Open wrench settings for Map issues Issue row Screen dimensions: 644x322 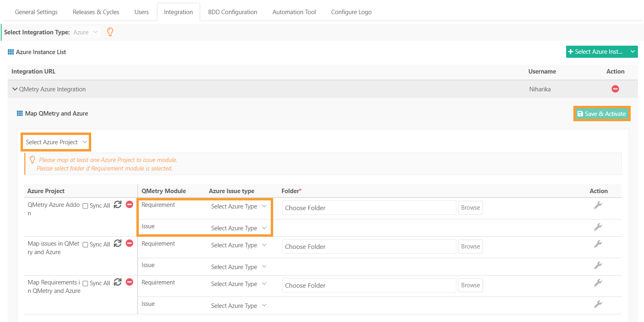(x=598, y=265)
